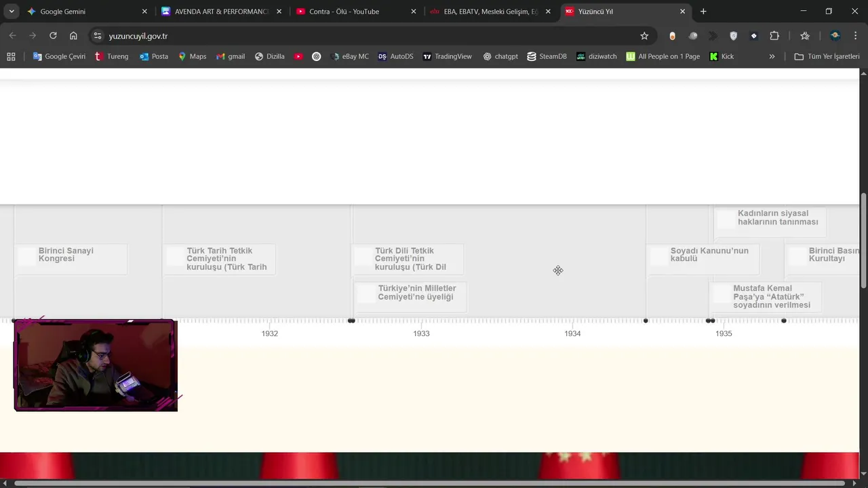The image size is (868, 488).
Task: Select the Soyadı Kanunu'nun kabulü event
Action: [x=703, y=258]
